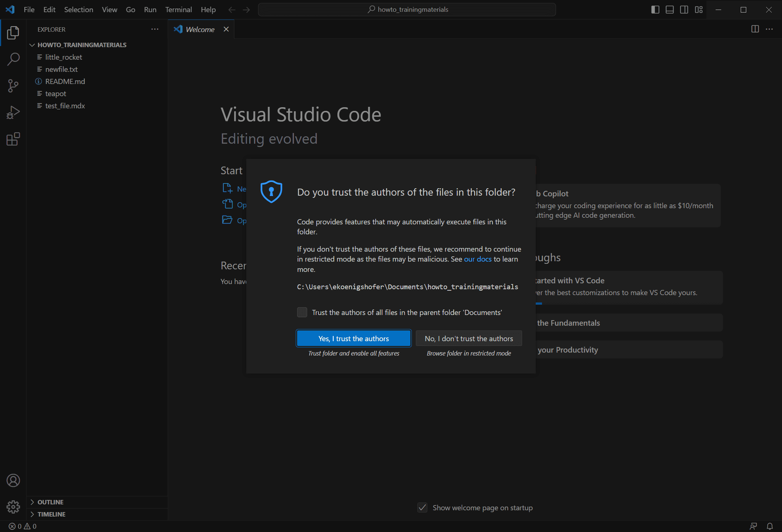Viewport: 782px width, 532px height.
Task: Toggle the primary side bar layout icon
Action: tap(655, 10)
